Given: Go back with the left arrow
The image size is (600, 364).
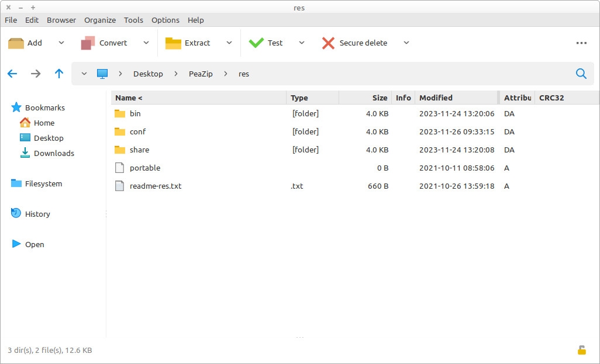Looking at the screenshot, I should tap(12, 74).
